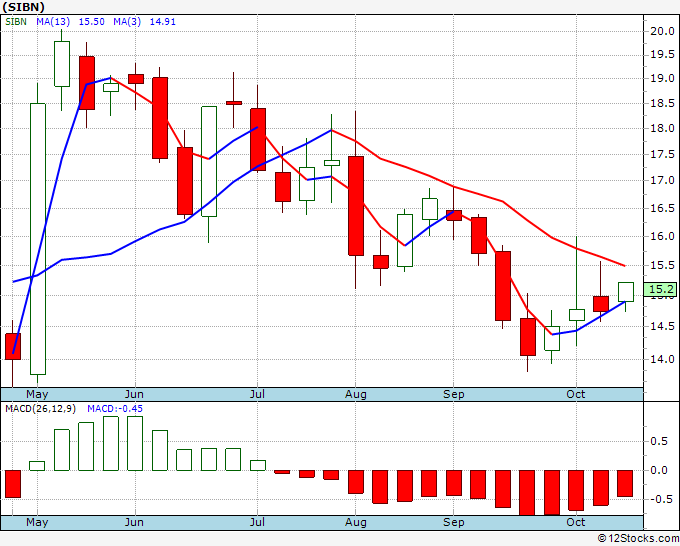
Task: Click Aug on the price chart axis
Action: pyautogui.click(x=356, y=394)
